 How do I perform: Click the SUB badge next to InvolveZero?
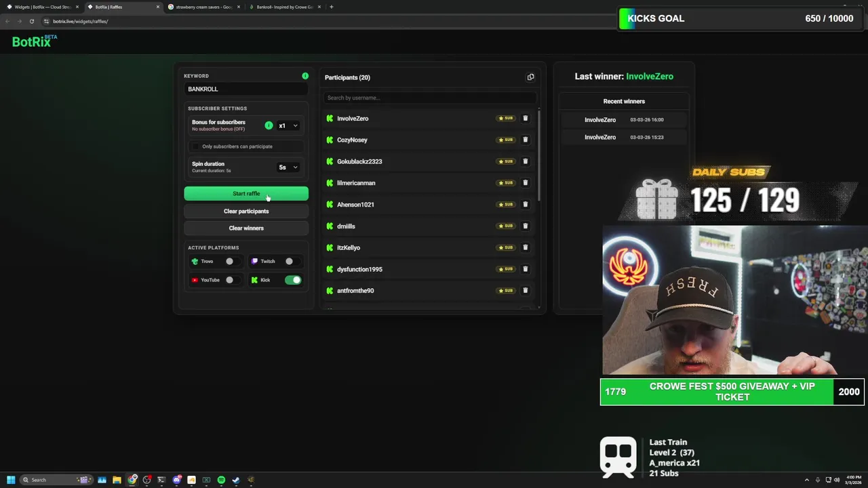point(506,118)
